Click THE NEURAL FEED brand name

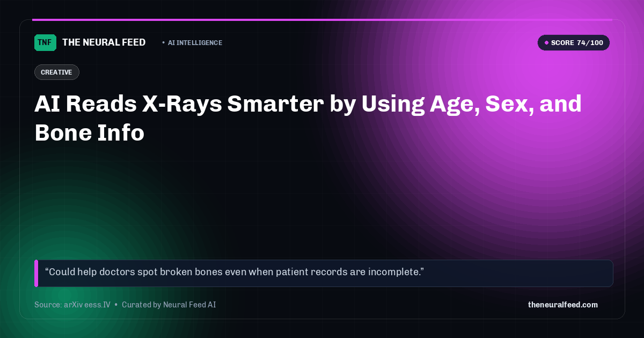click(x=104, y=42)
